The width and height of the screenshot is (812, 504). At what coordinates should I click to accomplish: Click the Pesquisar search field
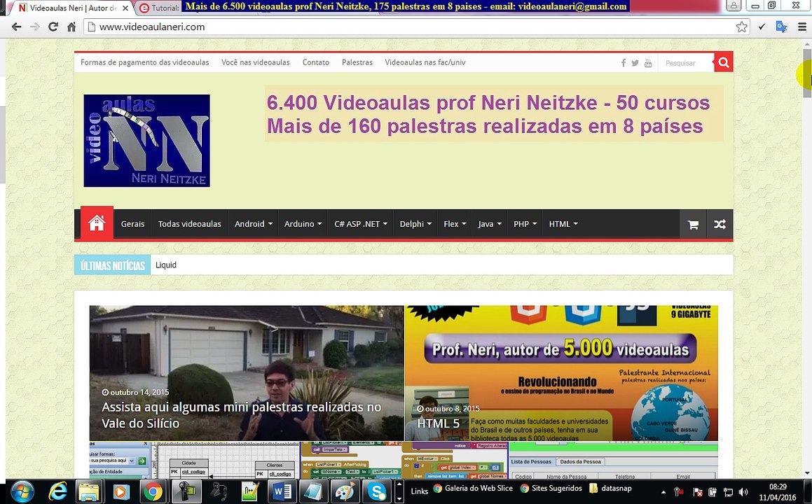[686, 62]
